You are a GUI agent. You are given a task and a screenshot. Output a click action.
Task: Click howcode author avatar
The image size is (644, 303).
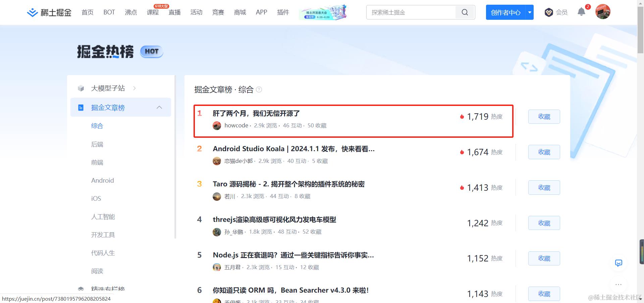pos(217,126)
